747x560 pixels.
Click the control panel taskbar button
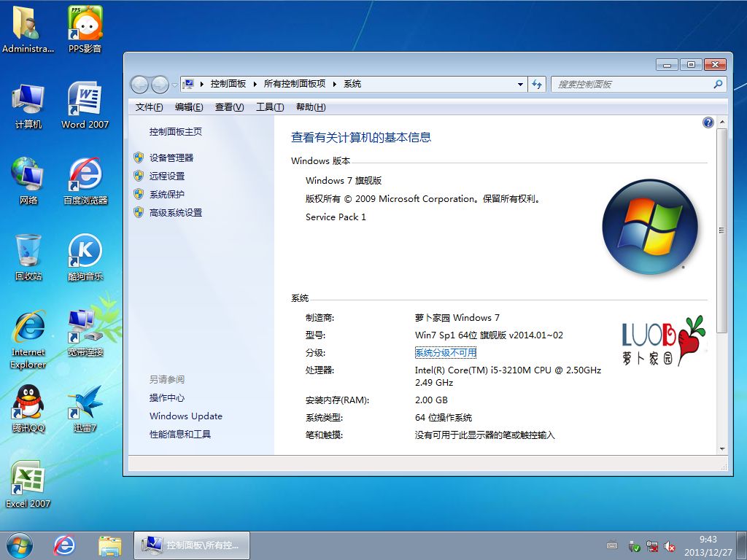point(192,545)
